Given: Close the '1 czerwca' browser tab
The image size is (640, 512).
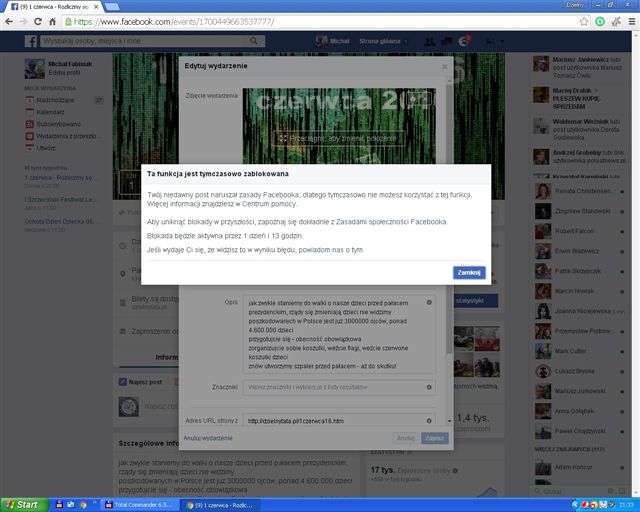Looking at the screenshot, I should [x=96, y=7].
